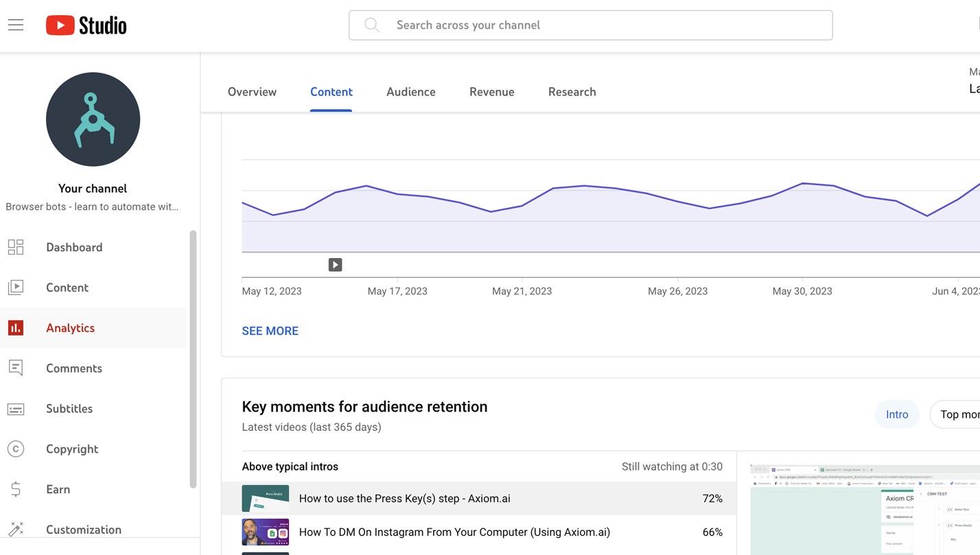
Task: Click the Earn dollar sign icon
Action: (16, 489)
